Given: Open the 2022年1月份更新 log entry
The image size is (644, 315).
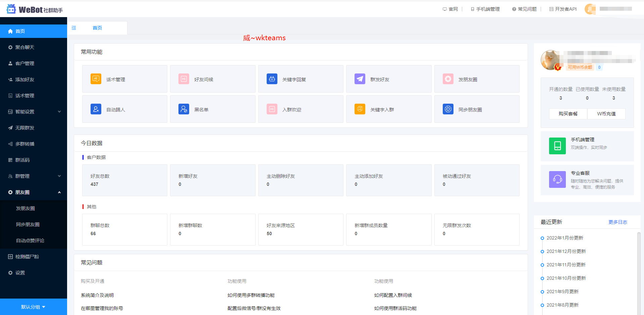Looking at the screenshot, I should point(565,238).
